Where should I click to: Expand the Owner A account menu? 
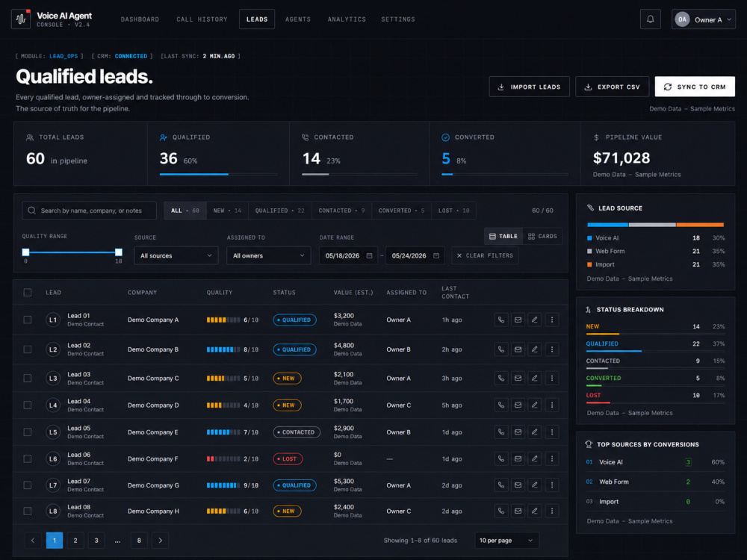[703, 19]
